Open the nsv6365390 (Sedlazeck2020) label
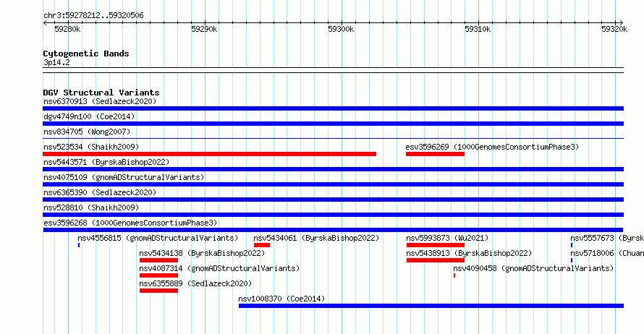 pos(100,192)
